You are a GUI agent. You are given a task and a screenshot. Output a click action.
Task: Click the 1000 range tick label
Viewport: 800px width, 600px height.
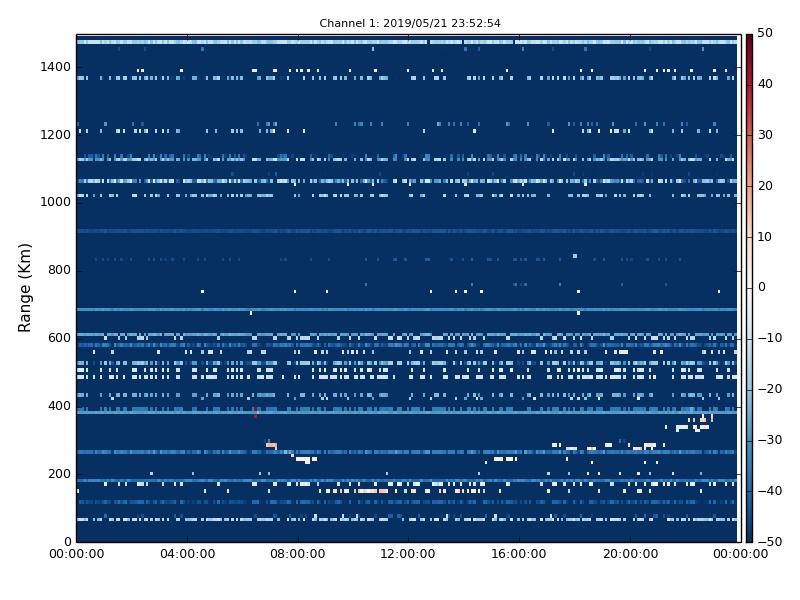(x=56, y=202)
